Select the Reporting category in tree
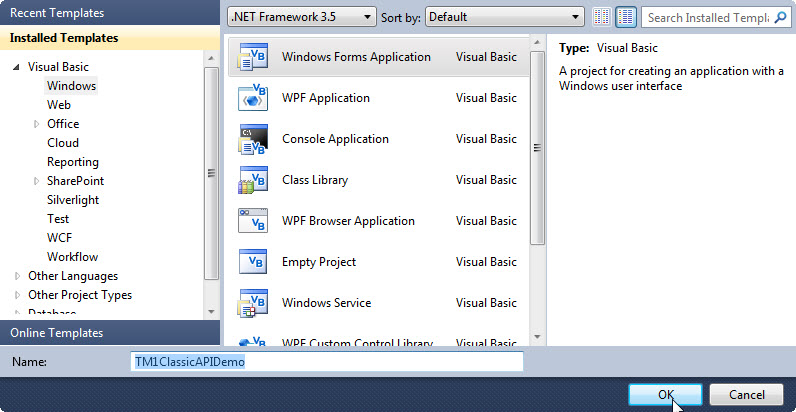Viewport: 796px width, 412px height. click(x=73, y=162)
